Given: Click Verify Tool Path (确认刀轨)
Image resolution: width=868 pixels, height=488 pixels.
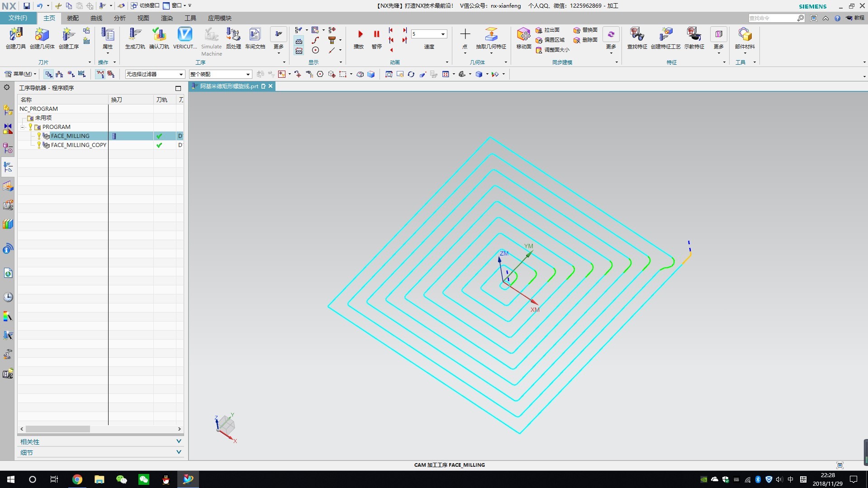Looking at the screenshot, I should click(159, 38).
